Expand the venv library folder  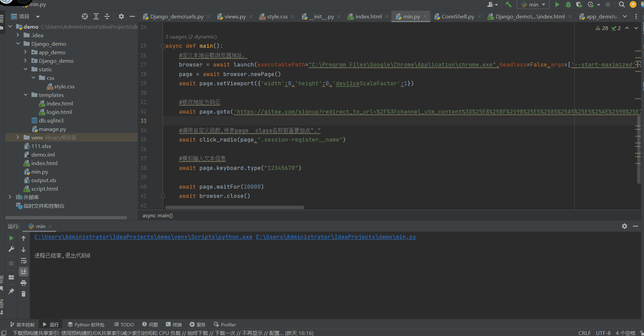coord(18,137)
